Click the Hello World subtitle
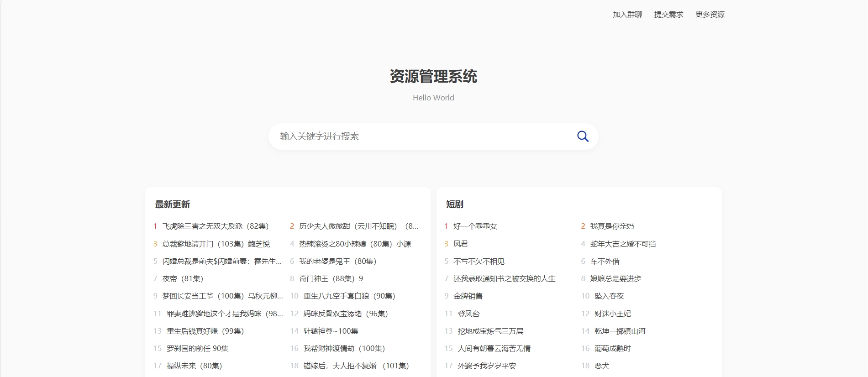 tap(433, 98)
